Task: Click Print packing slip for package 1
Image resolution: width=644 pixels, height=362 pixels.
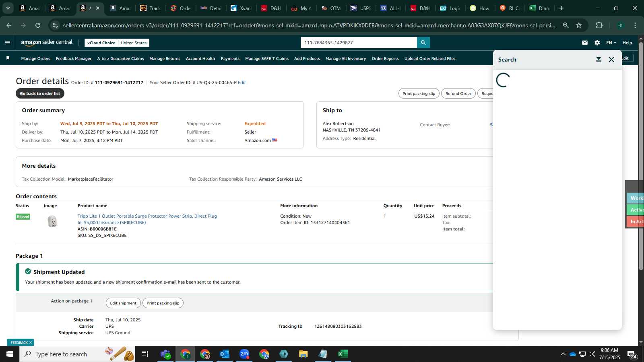Action: [163, 303]
